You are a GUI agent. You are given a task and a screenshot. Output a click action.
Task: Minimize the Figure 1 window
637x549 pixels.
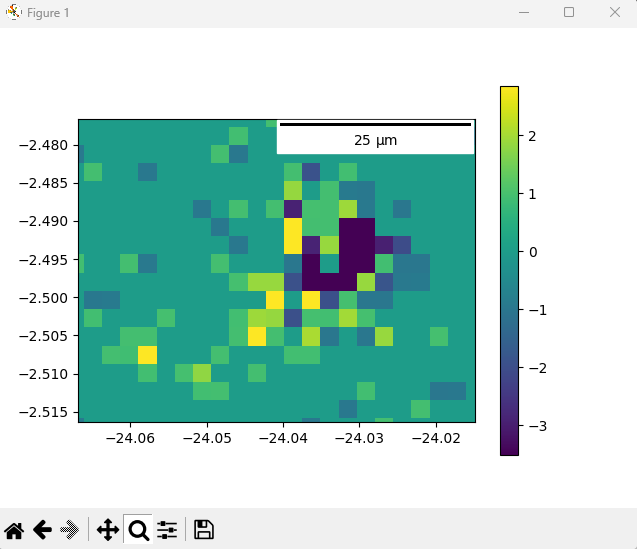click(x=523, y=13)
